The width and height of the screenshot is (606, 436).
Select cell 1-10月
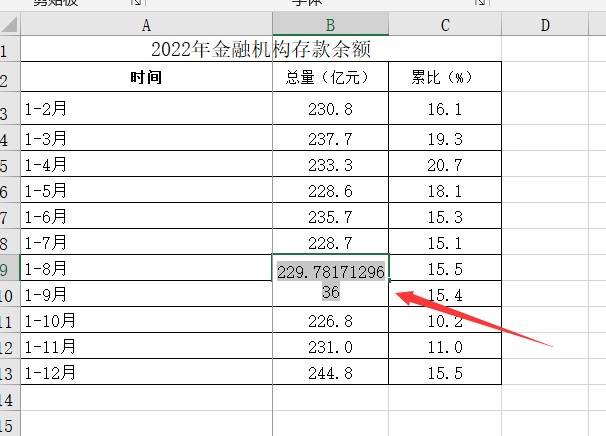pyautogui.click(x=146, y=320)
